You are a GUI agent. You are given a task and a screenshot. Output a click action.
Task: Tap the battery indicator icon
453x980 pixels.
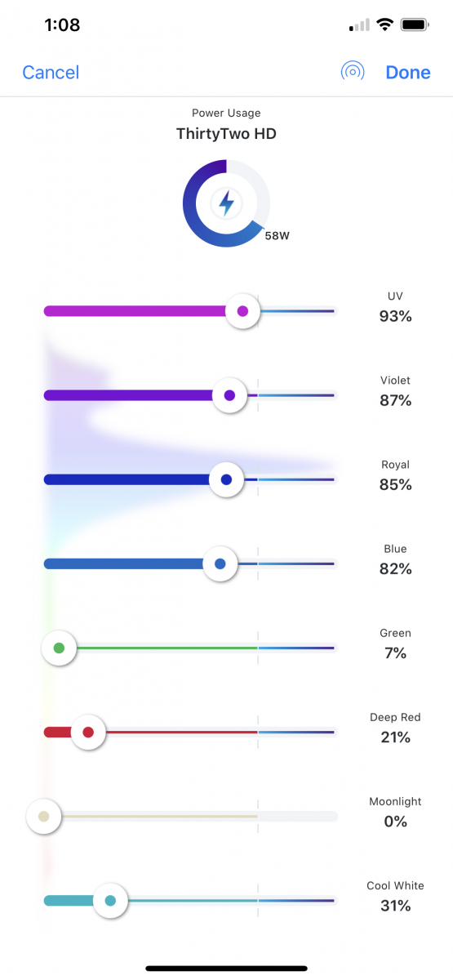[415, 25]
